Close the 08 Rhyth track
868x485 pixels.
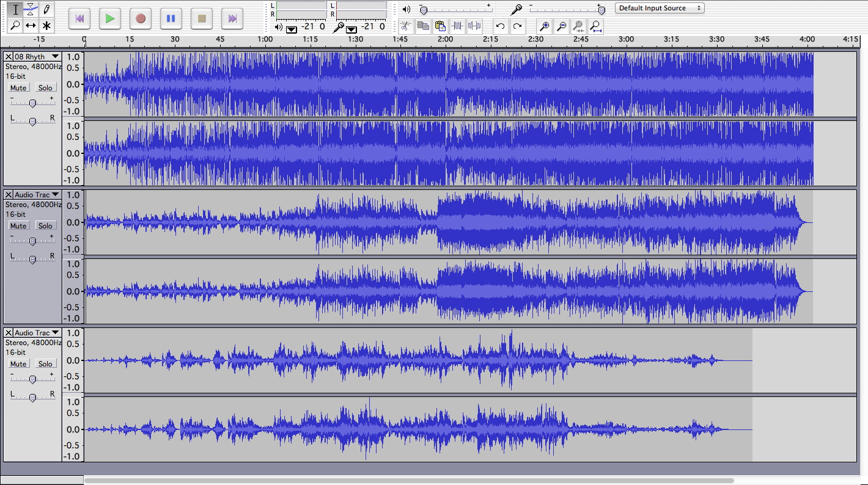click(8, 57)
